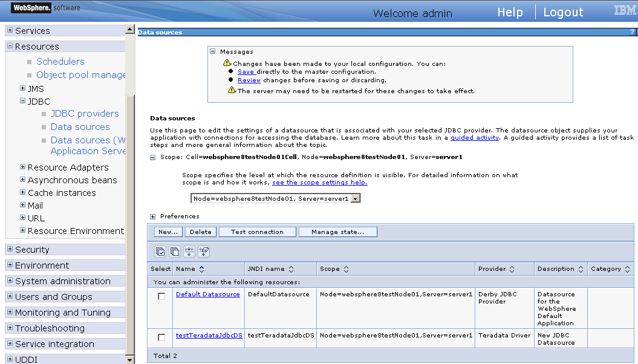This screenshot has height=364, width=638.
Task: Open the table filter function icon
Action: coord(189,252)
